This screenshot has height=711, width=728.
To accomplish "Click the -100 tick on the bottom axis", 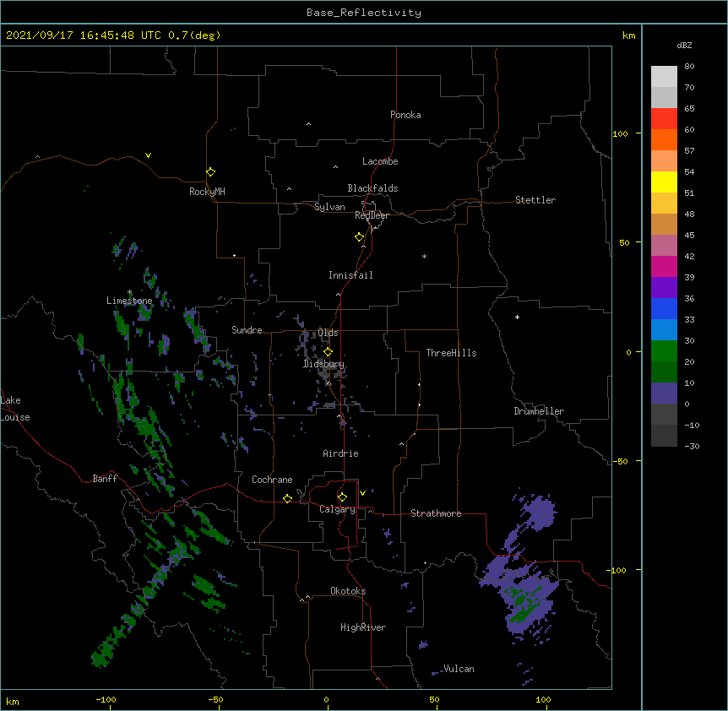I will (106, 699).
